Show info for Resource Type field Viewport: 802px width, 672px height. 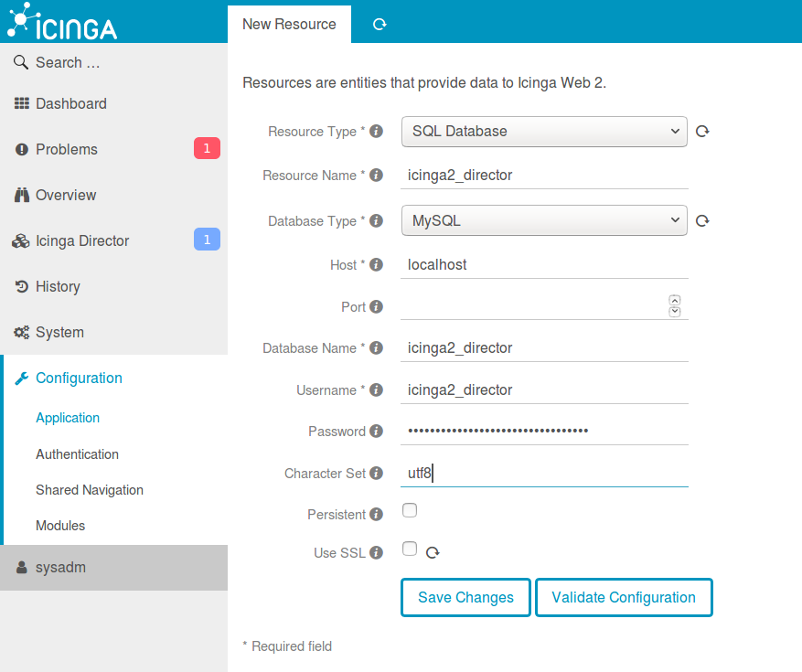pos(377,132)
